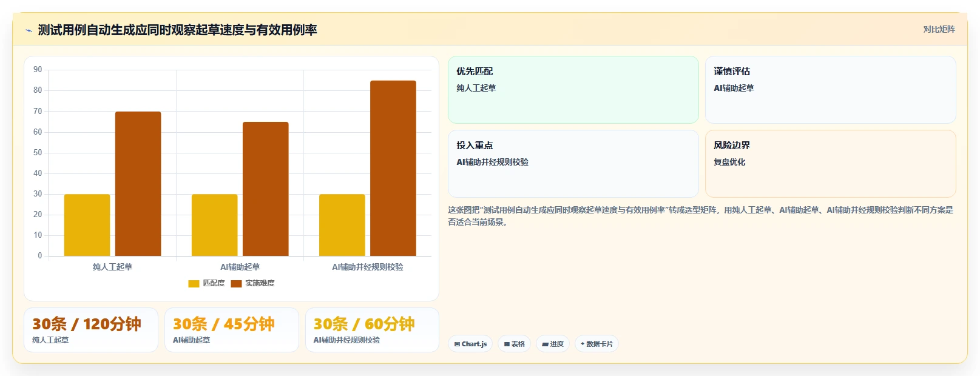Click the 表格 tag chip
This screenshot has height=376, width=980.
tap(514, 344)
